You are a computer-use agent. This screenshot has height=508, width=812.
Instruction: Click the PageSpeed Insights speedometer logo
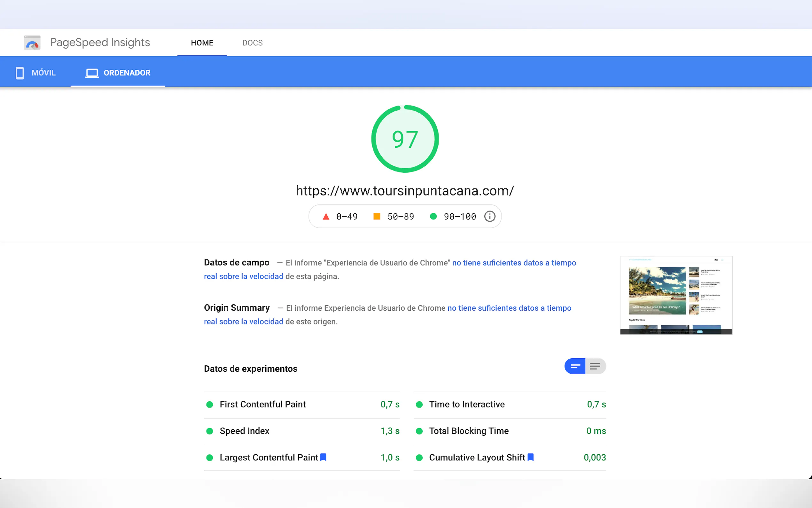pos(32,43)
